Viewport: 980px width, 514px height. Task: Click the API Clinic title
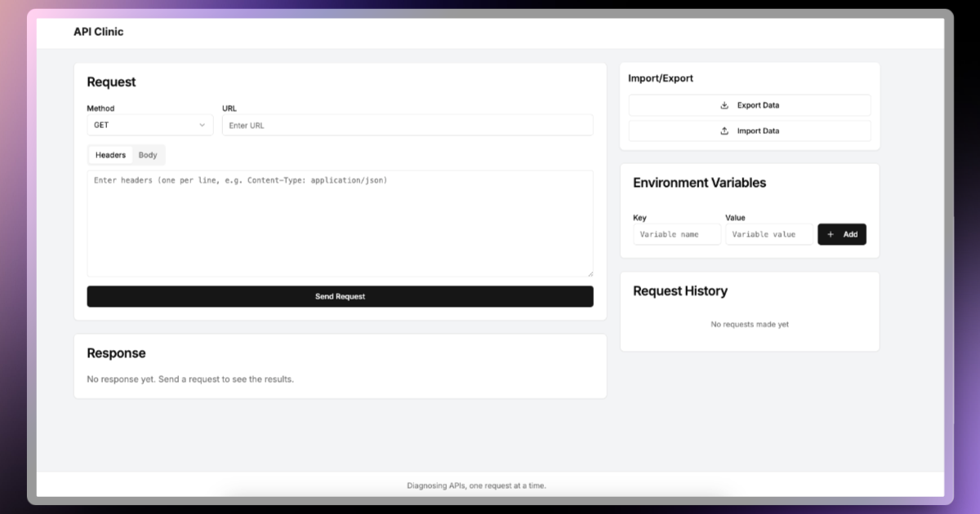[x=98, y=32]
